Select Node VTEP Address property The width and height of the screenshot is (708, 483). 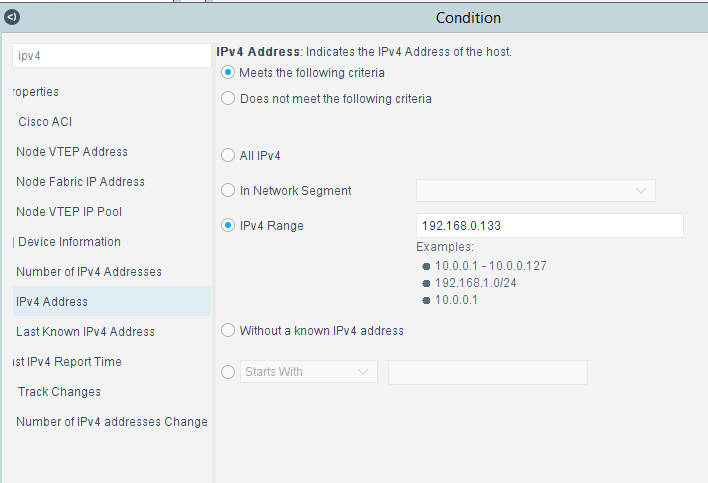pyautogui.click(x=72, y=152)
